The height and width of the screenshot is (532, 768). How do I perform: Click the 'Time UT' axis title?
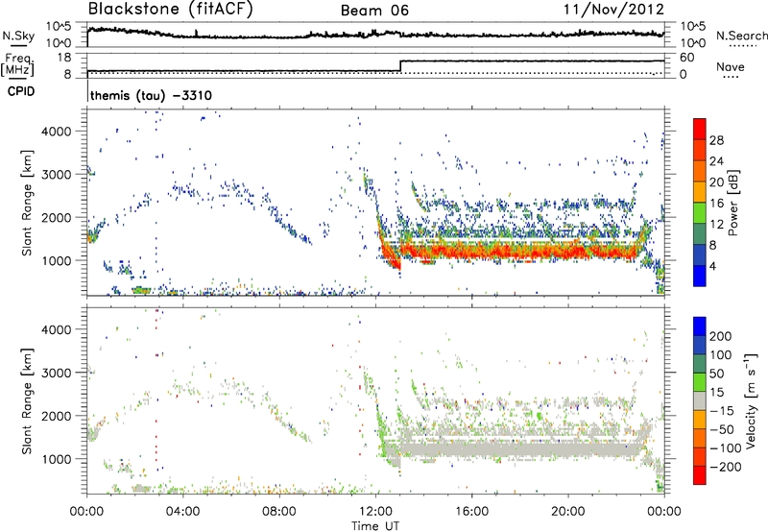click(x=375, y=526)
